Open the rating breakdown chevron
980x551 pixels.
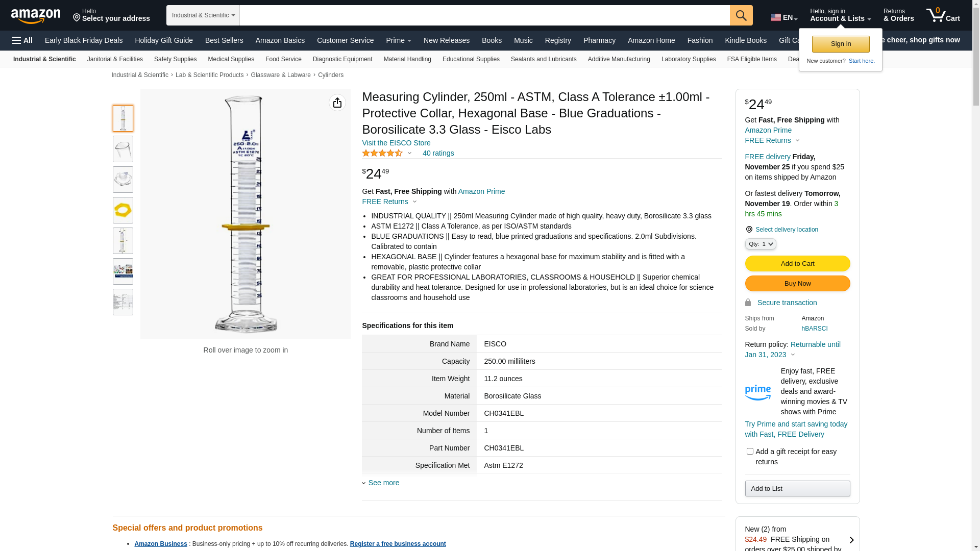pyautogui.click(x=409, y=153)
